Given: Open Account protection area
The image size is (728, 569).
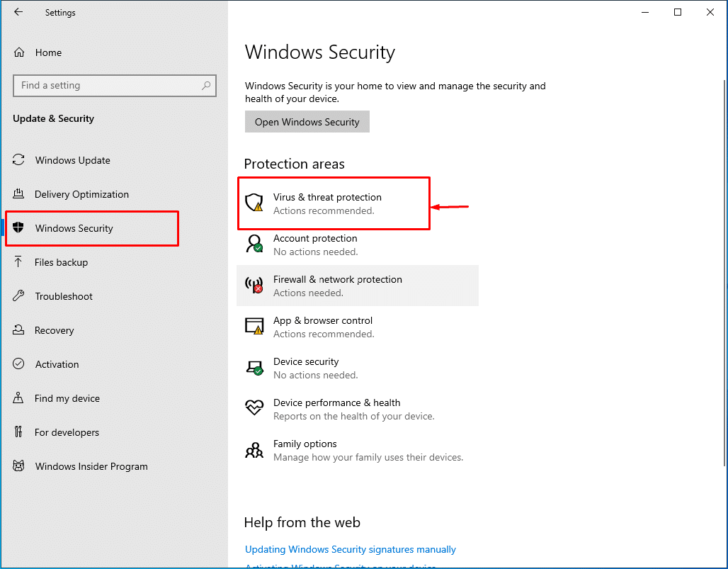Looking at the screenshot, I should coord(358,244).
